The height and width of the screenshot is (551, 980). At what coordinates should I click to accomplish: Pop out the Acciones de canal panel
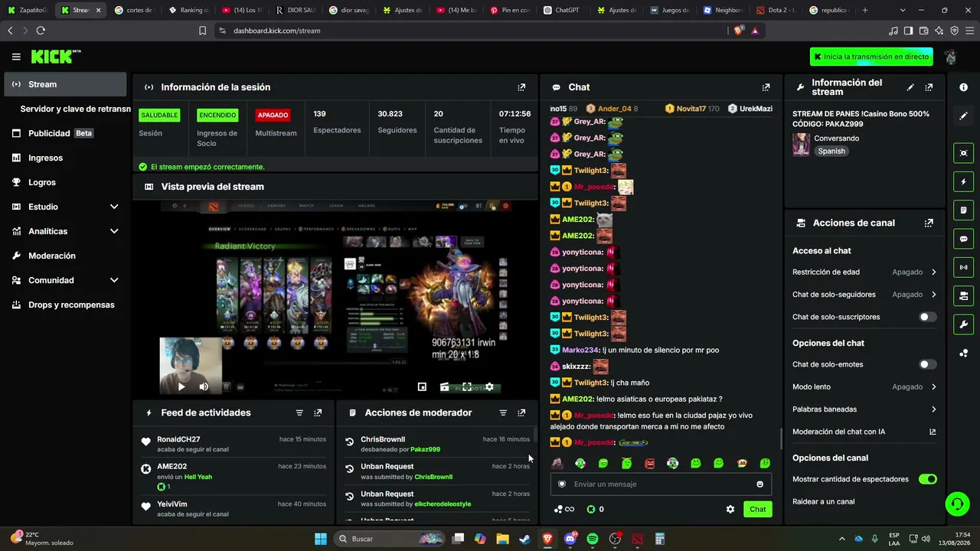tap(929, 223)
